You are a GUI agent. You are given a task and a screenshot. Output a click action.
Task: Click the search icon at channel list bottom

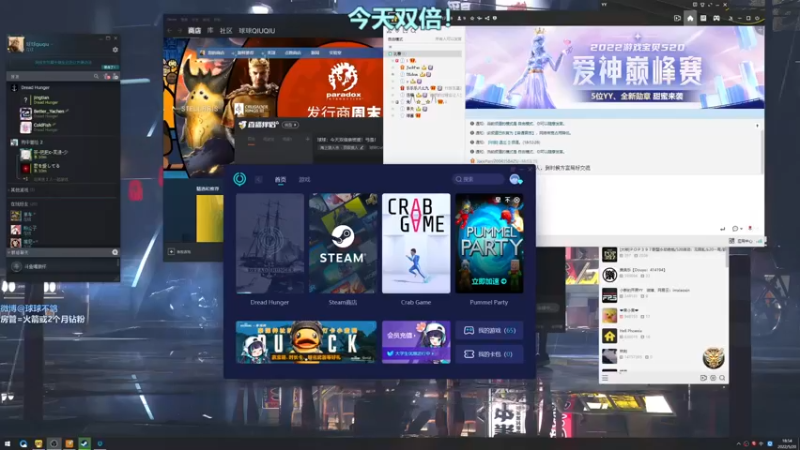[722, 378]
